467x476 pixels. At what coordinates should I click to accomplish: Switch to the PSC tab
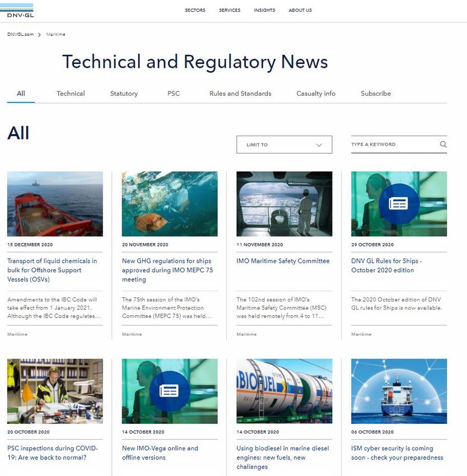(x=174, y=94)
